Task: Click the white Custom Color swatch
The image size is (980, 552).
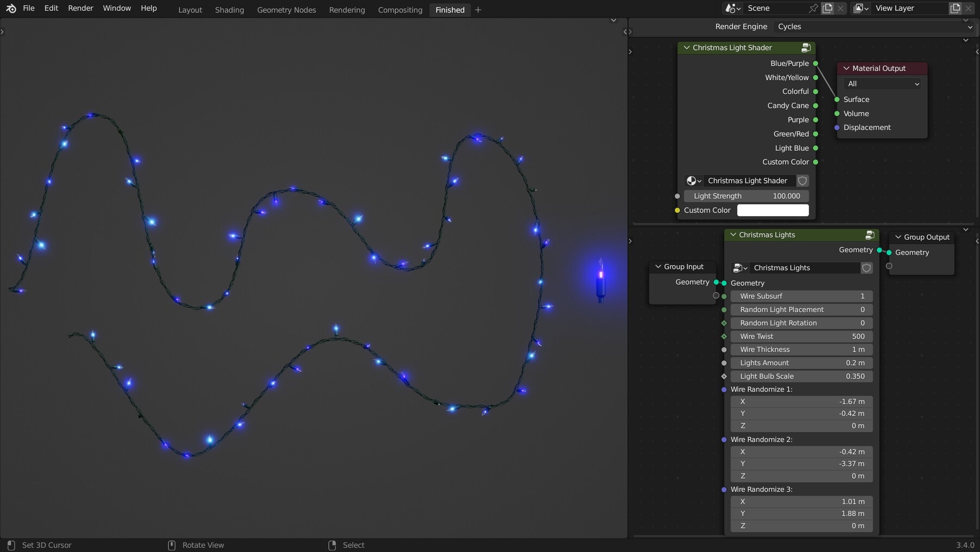Action: coord(773,210)
